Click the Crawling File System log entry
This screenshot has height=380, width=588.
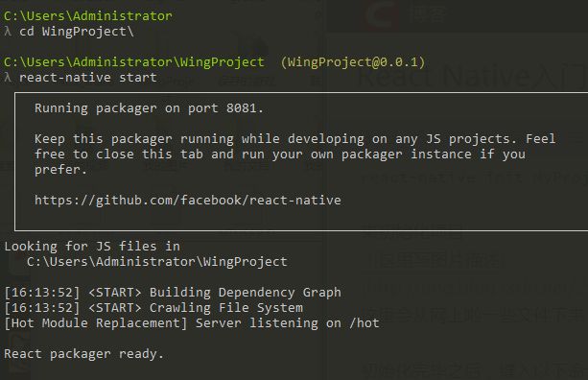pos(226,308)
